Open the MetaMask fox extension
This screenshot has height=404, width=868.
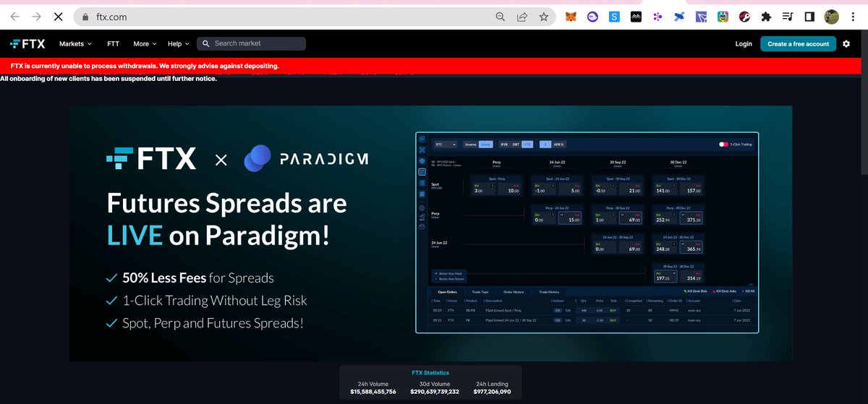click(572, 17)
